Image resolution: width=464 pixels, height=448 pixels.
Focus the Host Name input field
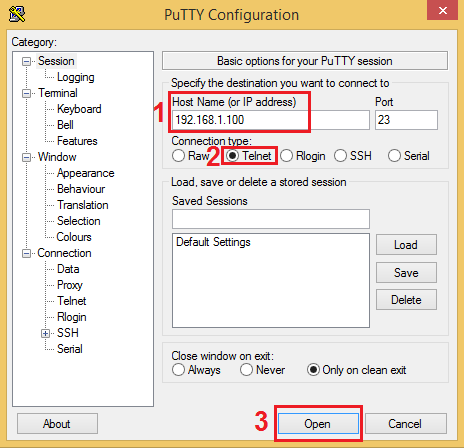(x=271, y=120)
